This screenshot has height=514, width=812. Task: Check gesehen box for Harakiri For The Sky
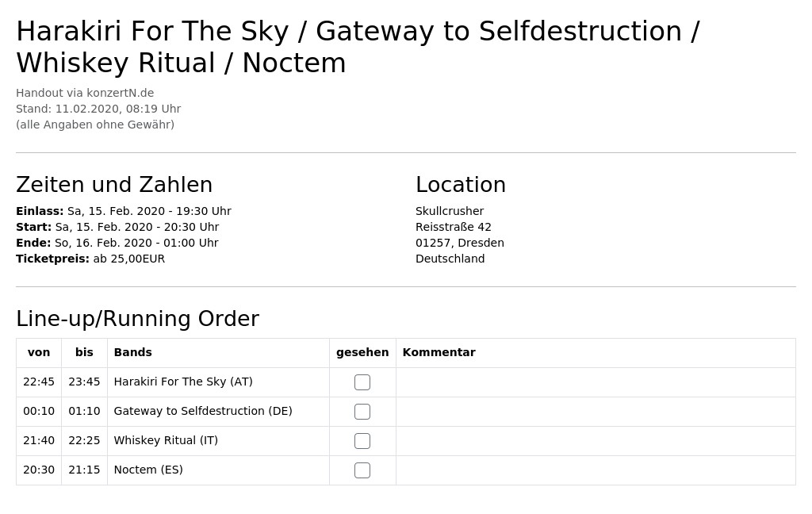pos(362,382)
